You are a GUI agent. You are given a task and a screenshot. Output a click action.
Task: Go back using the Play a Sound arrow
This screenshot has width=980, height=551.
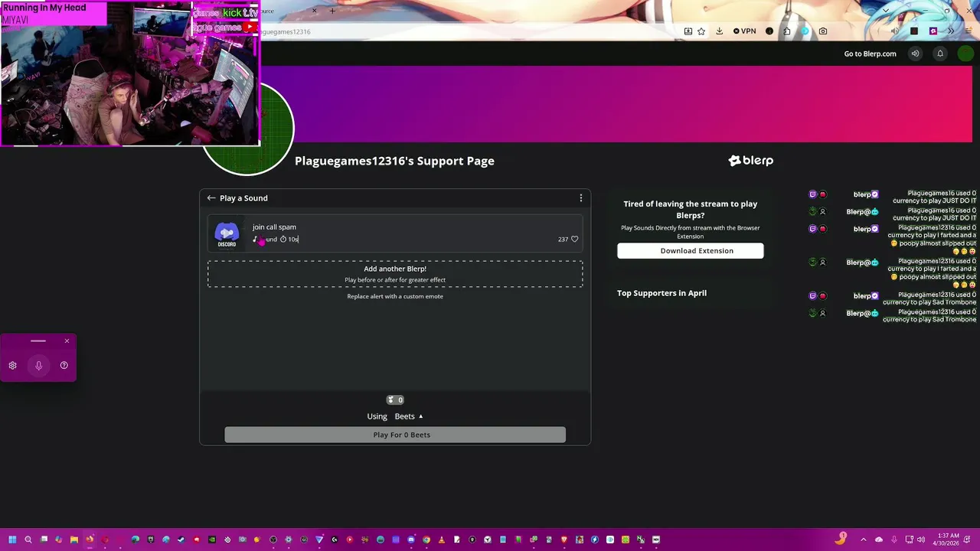tap(211, 197)
